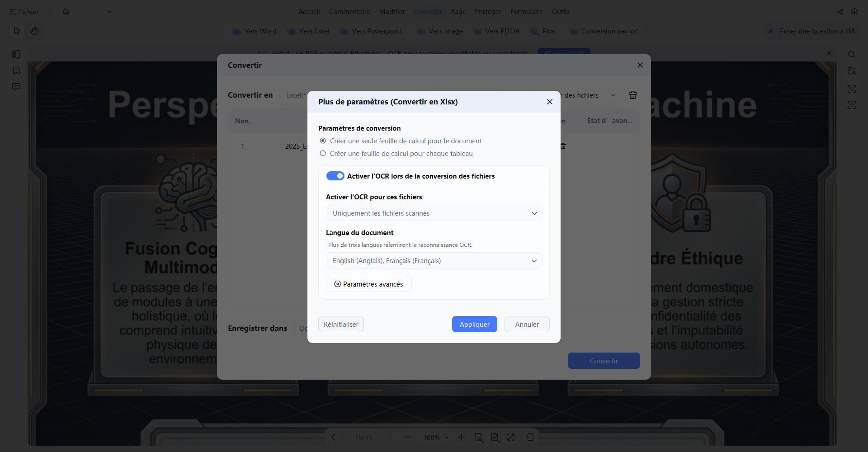Screen dimensions: 868x452
Task: Select the hand pan tool
Action: [34, 31]
